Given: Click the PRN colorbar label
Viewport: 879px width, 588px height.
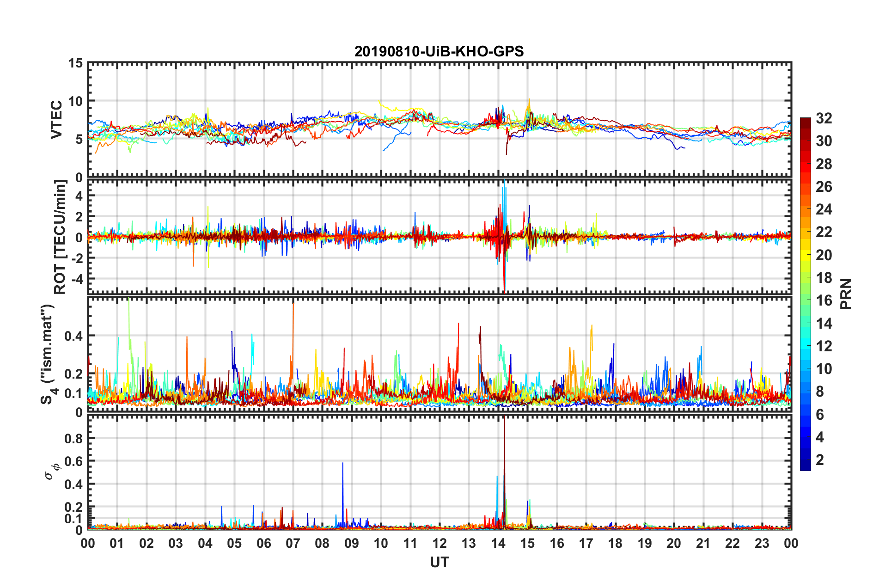Looking at the screenshot, I should coord(846,294).
